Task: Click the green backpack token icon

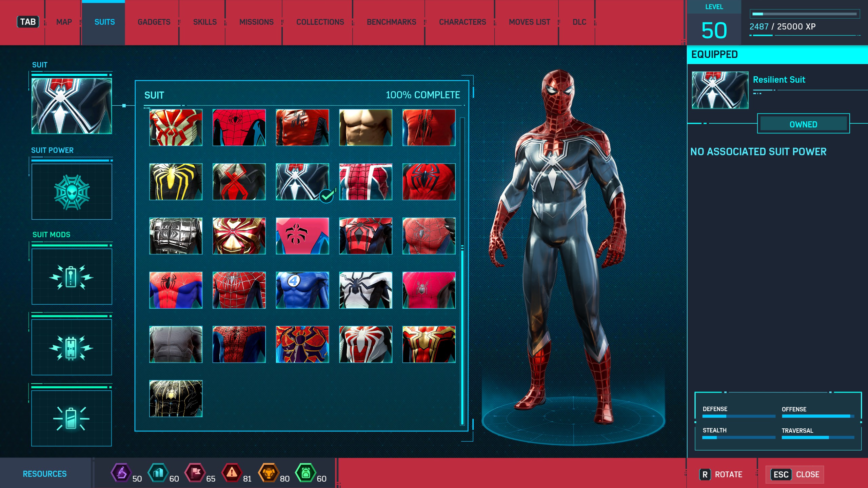Action: pyautogui.click(x=305, y=472)
